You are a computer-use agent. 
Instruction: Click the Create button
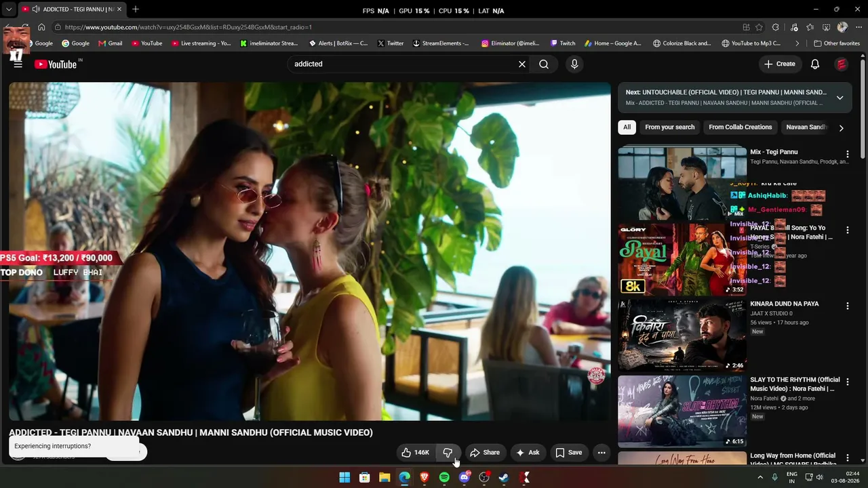pos(780,64)
